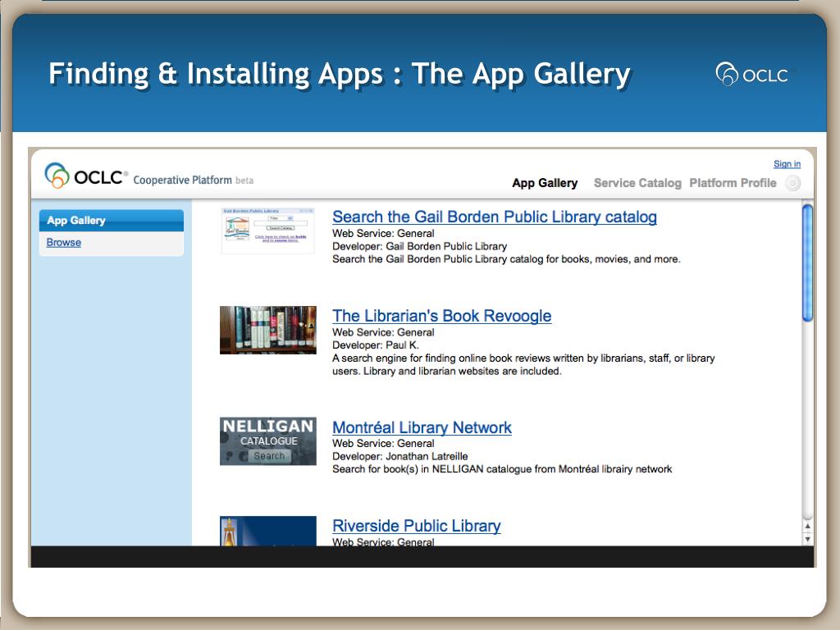
Task: Select the App Gallery tab in the top navigation
Action: coord(545,183)
